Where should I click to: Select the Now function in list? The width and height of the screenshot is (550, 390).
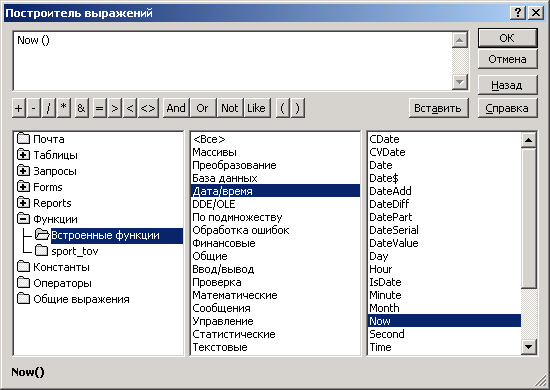coord(444,321)
